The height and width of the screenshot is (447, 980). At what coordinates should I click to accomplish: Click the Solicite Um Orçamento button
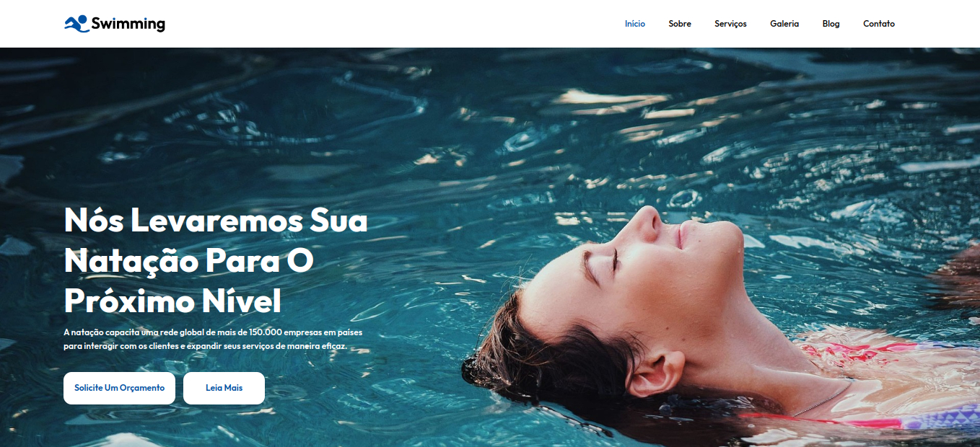pos(119,388)
